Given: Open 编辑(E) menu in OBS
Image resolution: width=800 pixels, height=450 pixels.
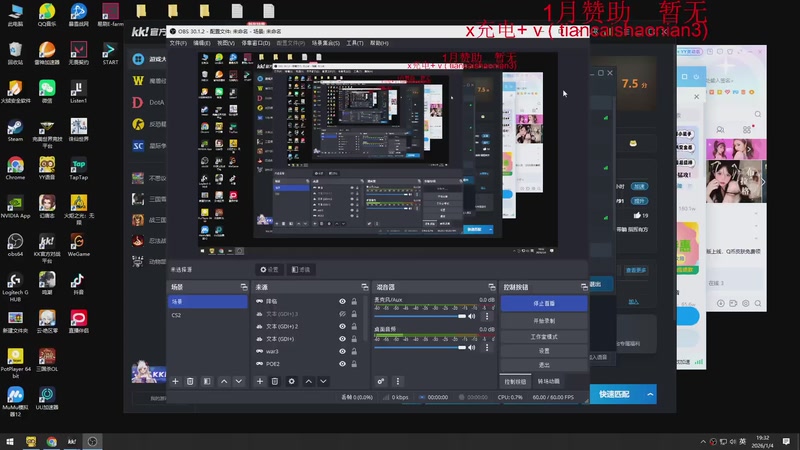Looking at the screenshot, I should coord(202,43).
